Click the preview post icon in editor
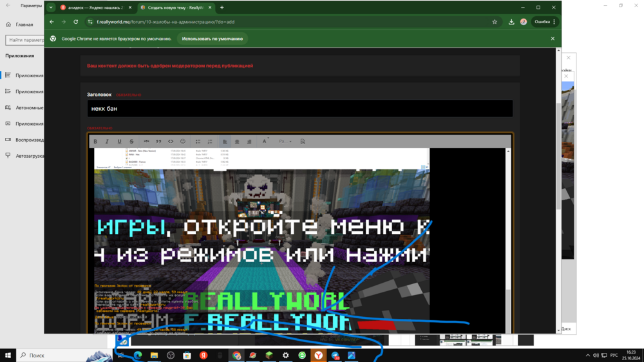Image resolution: width=644 pixels, height=362 pixels. [x=303, y=141]
